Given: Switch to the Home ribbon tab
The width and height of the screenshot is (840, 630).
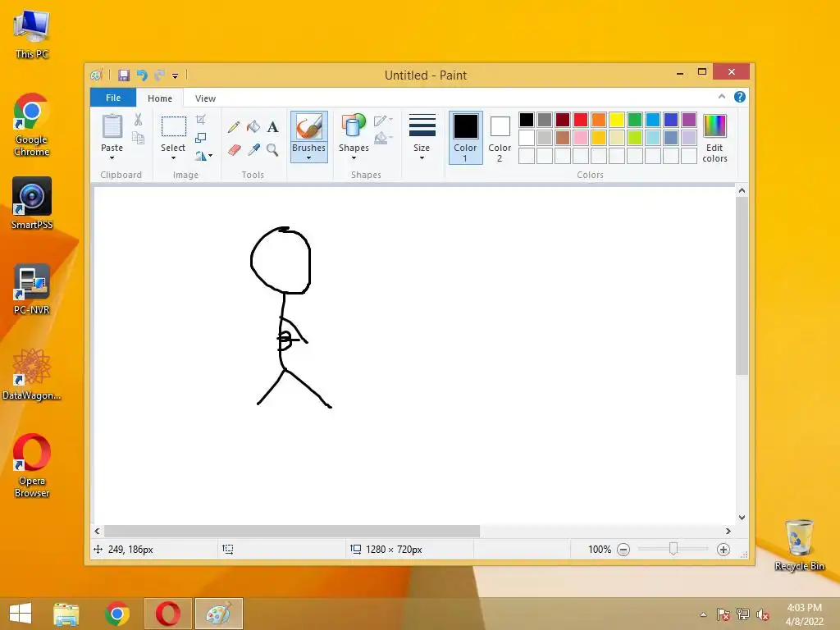Looking at the screenshot, I should click(160, 98).
